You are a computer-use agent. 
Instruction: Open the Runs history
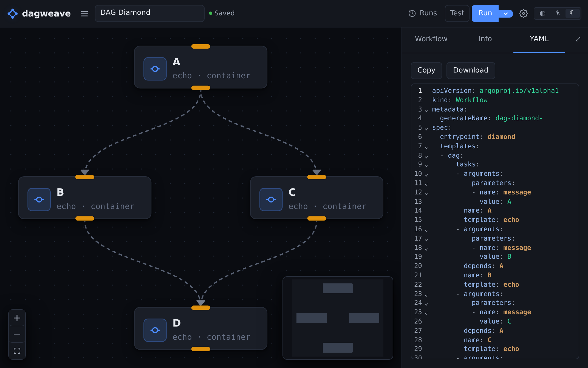tap(423, 13)
